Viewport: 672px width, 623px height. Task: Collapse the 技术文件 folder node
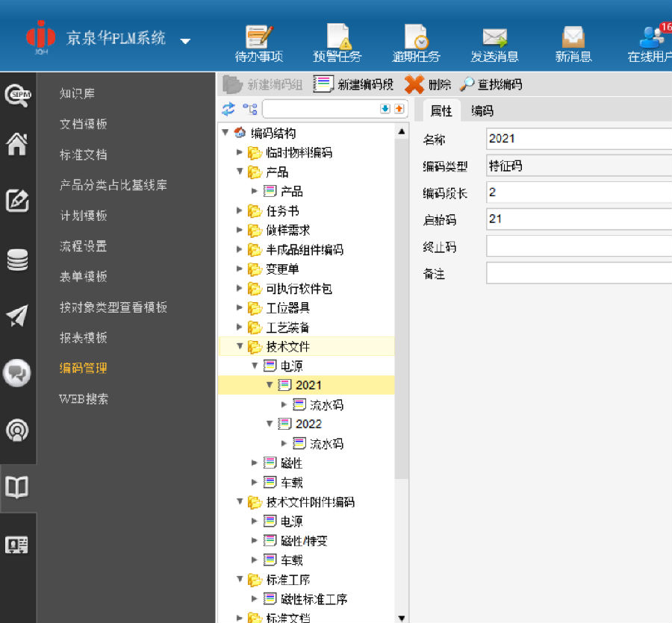pos(240,346)
